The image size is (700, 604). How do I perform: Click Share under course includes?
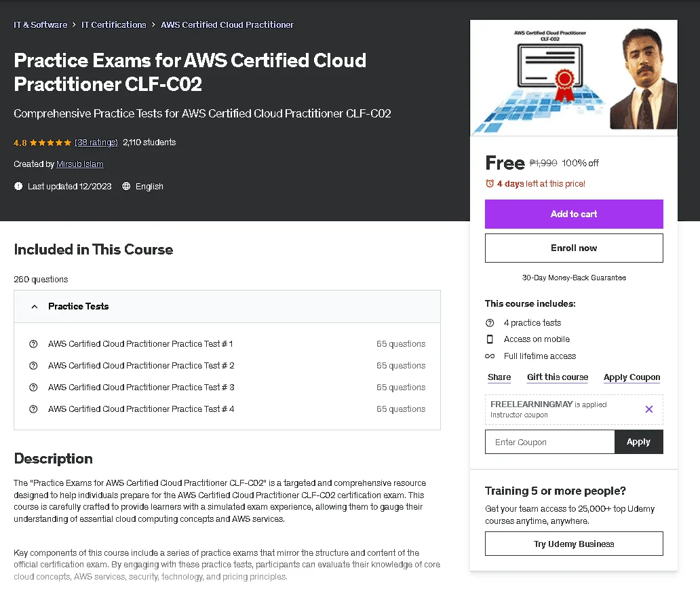click(499, 377)
